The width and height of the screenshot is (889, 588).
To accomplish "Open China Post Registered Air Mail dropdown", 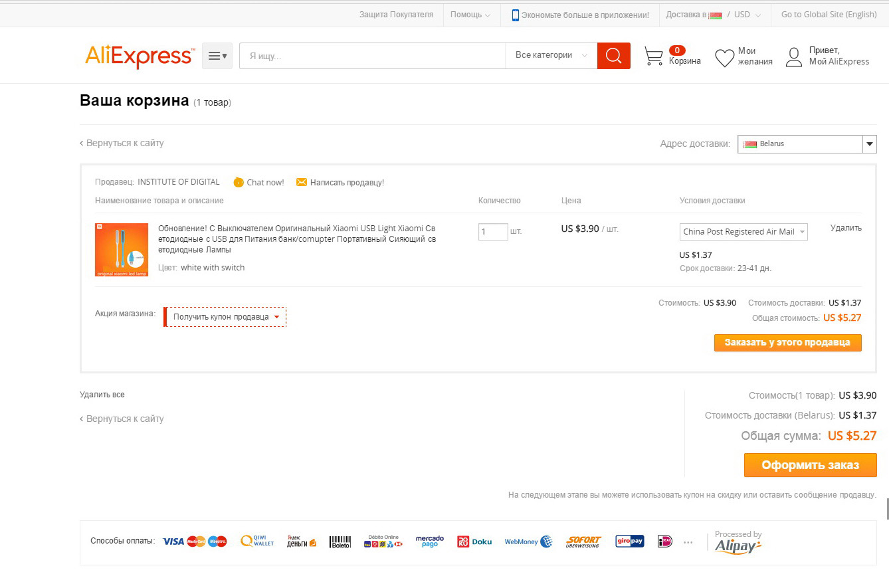I will (x=743, y=232).
